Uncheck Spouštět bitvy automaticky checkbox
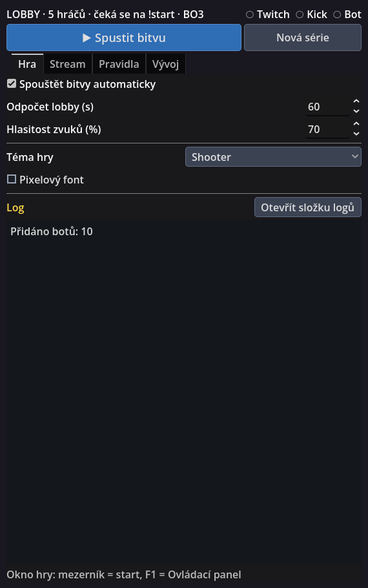The height and width of the screenshot is (588, 368). coord(12,83)
